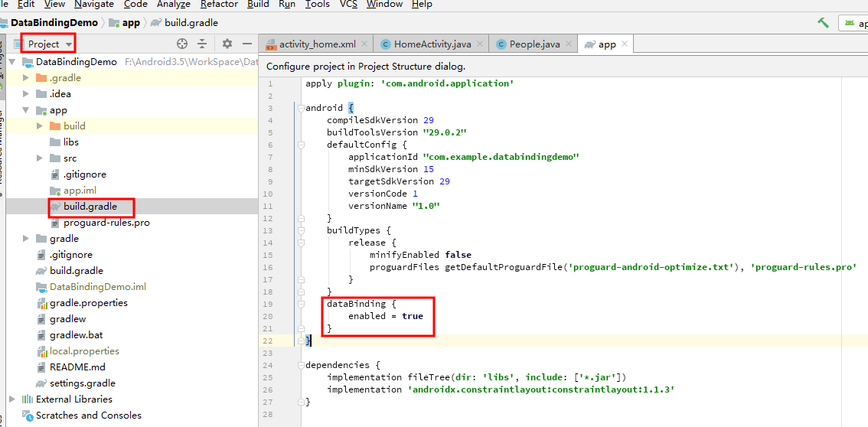Open the run configuration selector
Screen dimensions: 868x427
point(853,23)
